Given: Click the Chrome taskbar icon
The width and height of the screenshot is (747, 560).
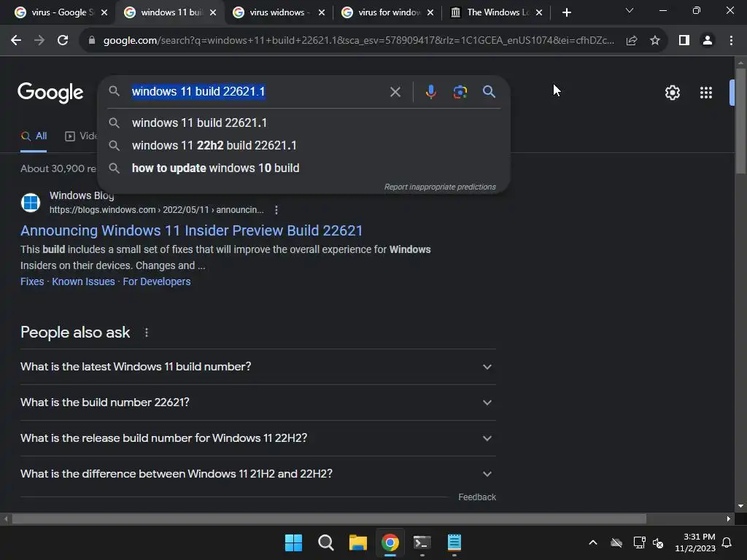Looking at the screenshot, I should [390, 542].
